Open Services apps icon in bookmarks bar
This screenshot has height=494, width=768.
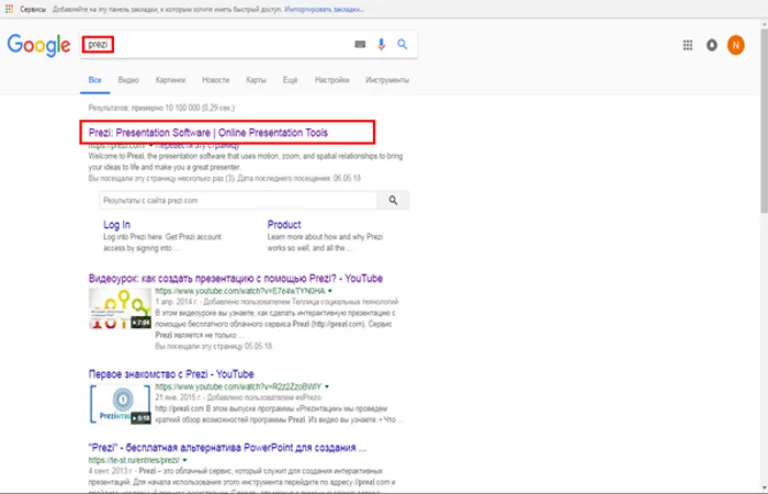[9, 9]
